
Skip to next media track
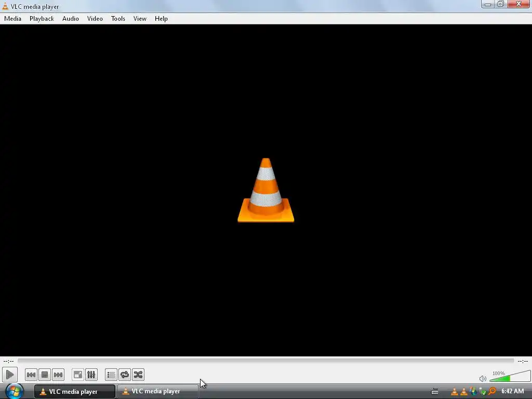point(58,375)
